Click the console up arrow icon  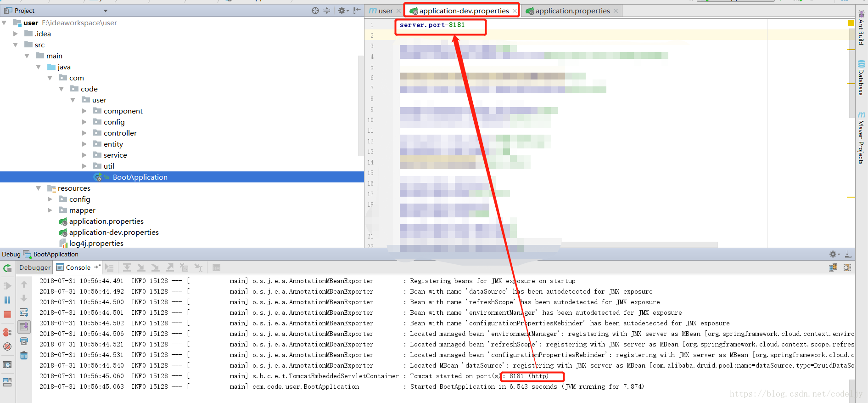(x=24, y=284)
